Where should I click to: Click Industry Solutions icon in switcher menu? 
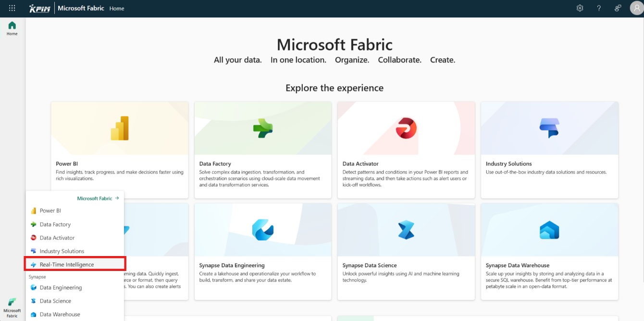34,251
